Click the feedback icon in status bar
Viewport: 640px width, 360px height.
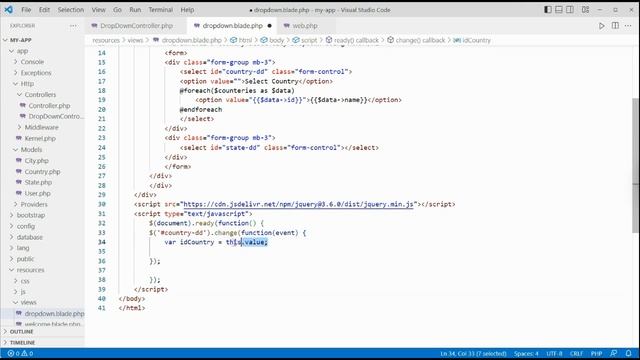point(613,353)
